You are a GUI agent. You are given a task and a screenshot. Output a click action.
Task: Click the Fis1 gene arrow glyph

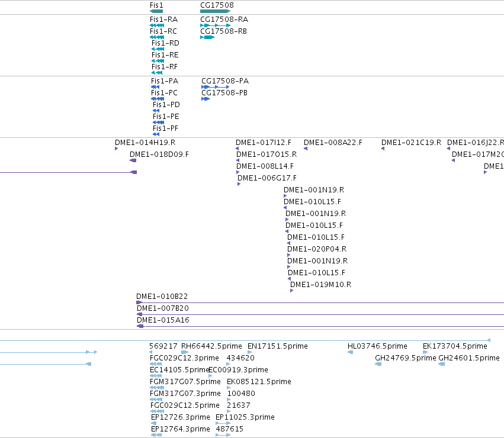[156, 11]
